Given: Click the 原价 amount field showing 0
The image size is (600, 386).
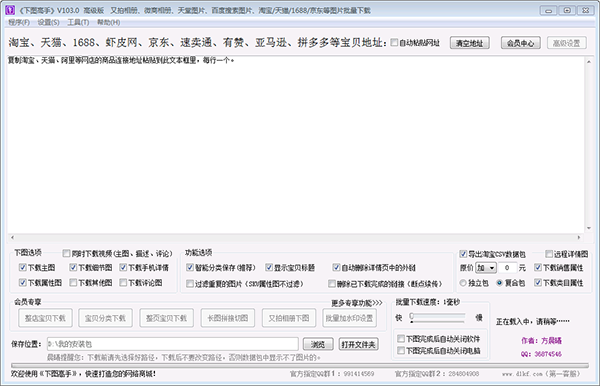Looking at the screenshot, I should coord(507,268).
